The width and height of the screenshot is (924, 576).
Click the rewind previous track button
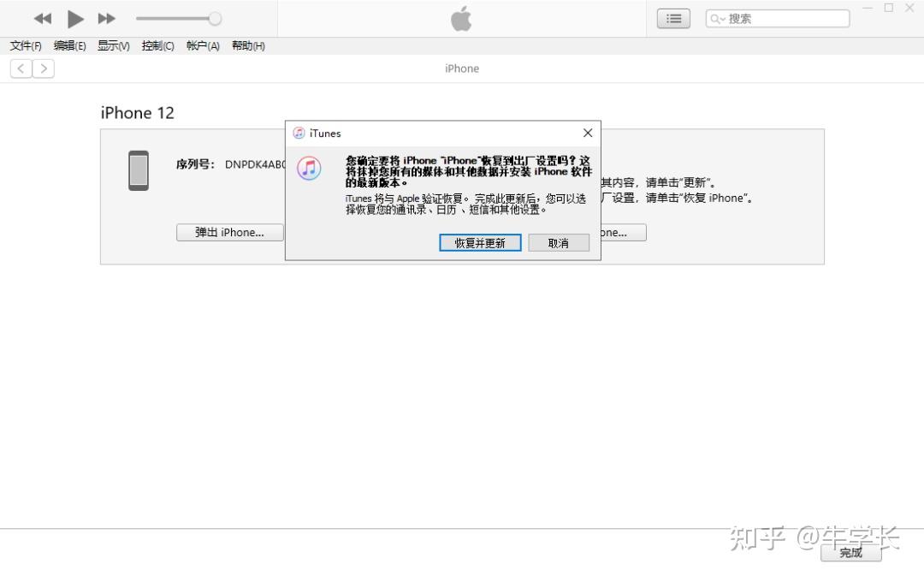click(x=43, y=19)
